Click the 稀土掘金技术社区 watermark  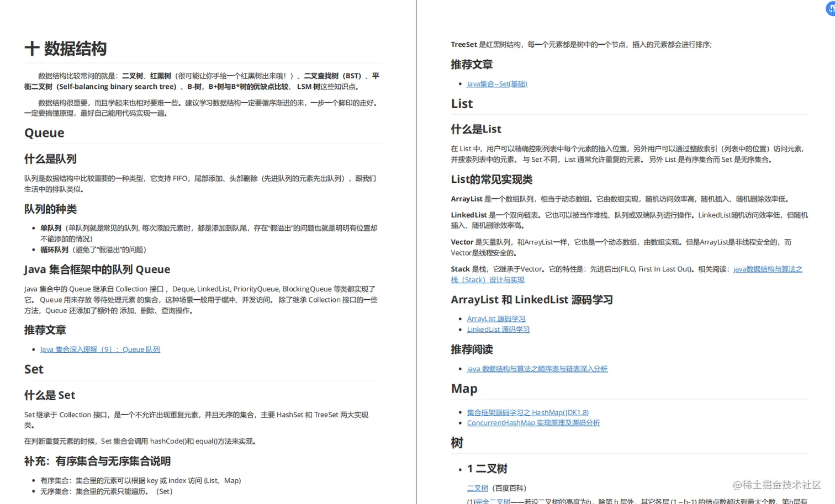point(777,485)
